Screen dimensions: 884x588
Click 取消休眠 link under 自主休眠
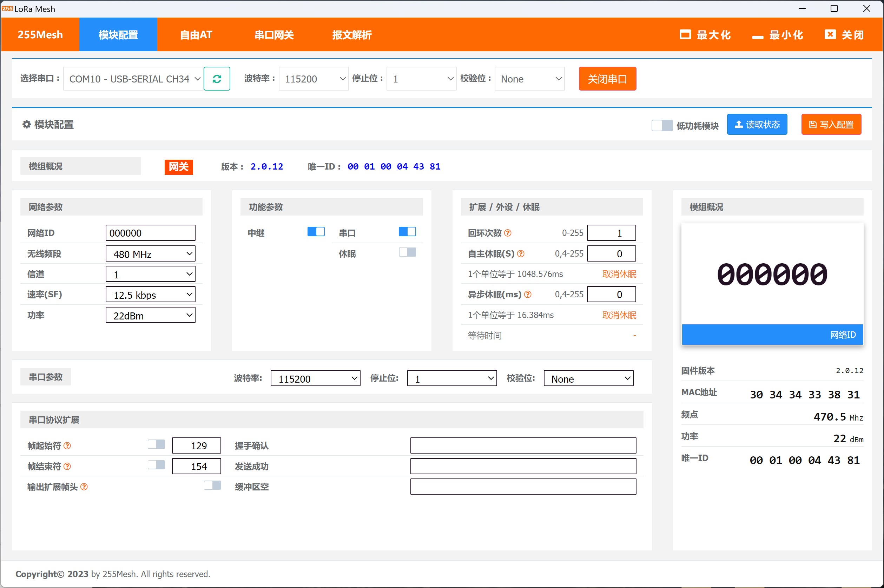click(x=619, y=274)
